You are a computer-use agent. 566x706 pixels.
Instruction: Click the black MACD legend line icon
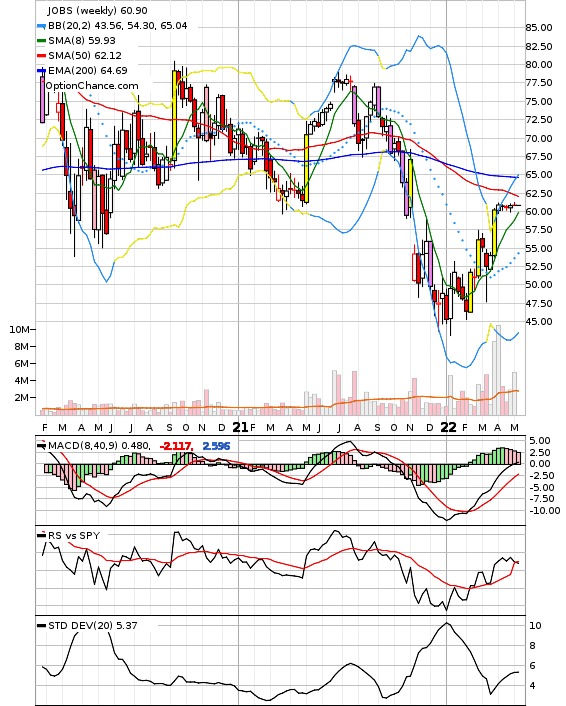tap(41, 446)
